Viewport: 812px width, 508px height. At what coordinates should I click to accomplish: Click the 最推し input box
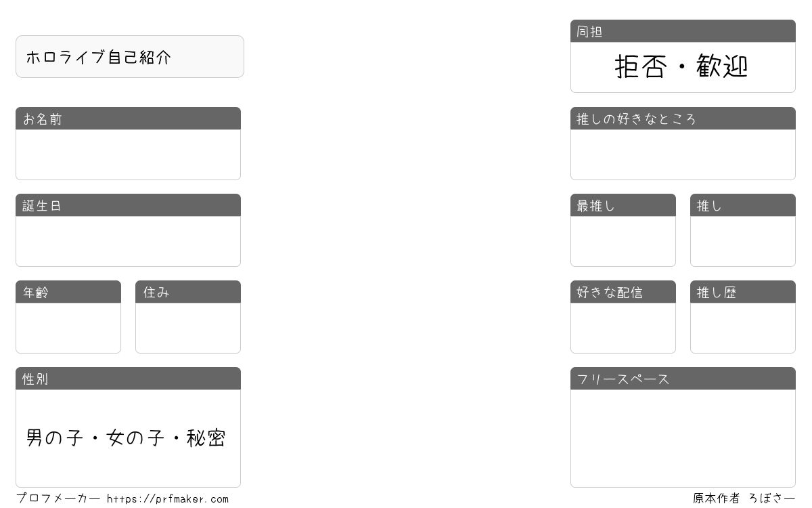click(x=623, y=241)
